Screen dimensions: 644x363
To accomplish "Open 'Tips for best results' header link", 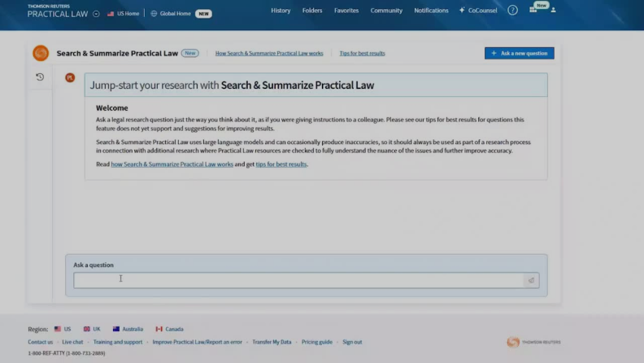I will click(362, 54).
